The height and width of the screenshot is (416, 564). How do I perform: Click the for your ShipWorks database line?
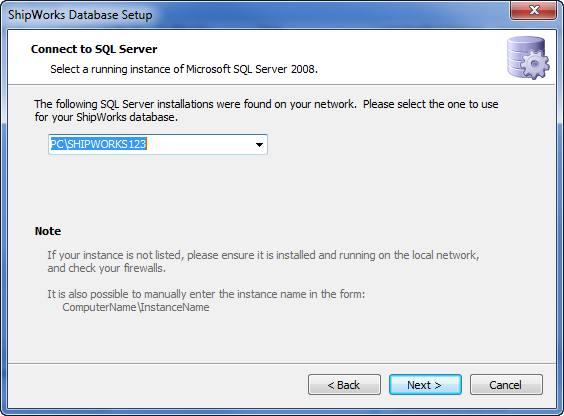(x=106, y=117)
